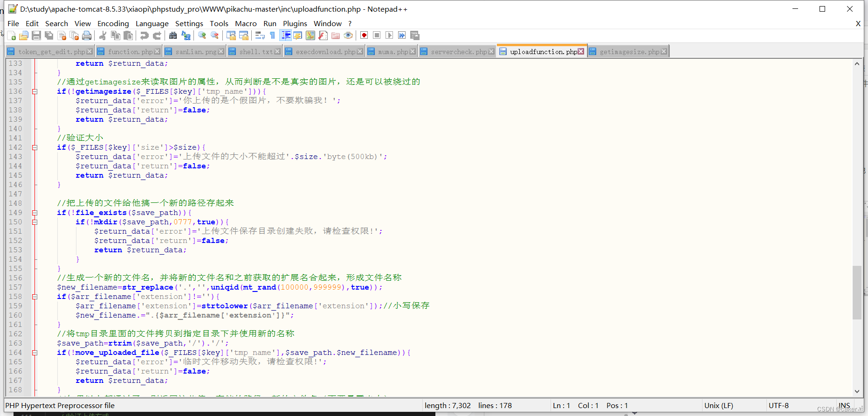
Task: Zoom in using magnifier plus icon
Action: pyautogui.click(x=202, y=35)
